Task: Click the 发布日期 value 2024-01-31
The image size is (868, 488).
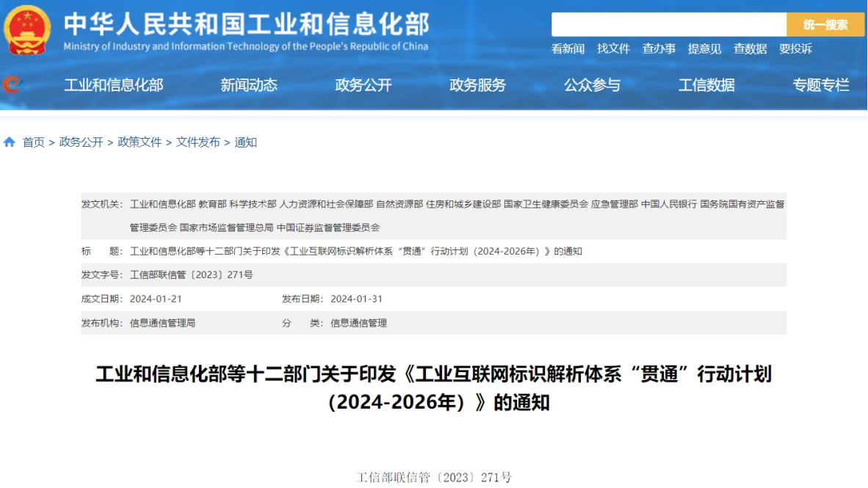Action: pos(356,299)
